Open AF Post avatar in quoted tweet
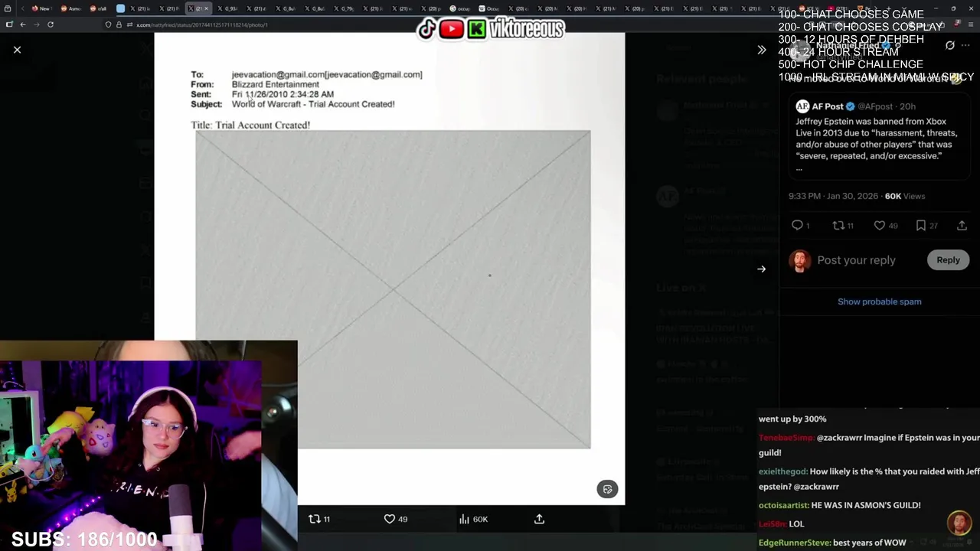Image resolution: width=980 pixels, height=551 pixels. tap(802, 106)
